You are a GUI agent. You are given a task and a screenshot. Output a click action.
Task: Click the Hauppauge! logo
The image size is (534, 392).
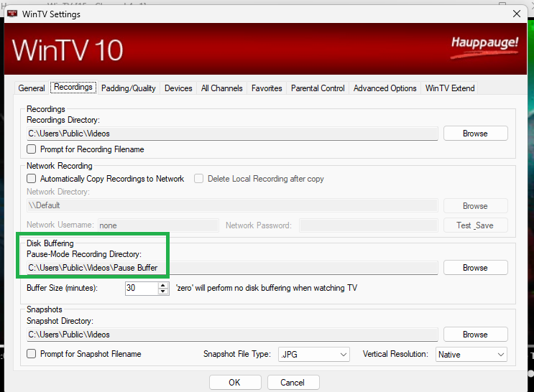point(484,47)
